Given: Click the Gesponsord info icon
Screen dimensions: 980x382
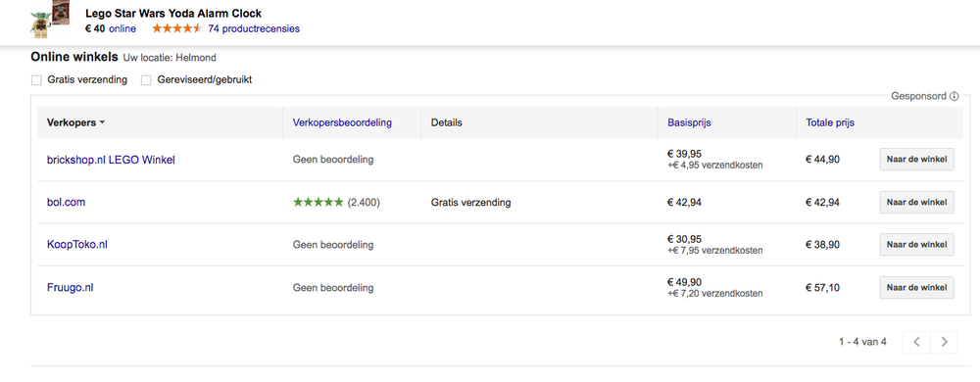Looking at the screenshot, I should click(x=954, y=96).
